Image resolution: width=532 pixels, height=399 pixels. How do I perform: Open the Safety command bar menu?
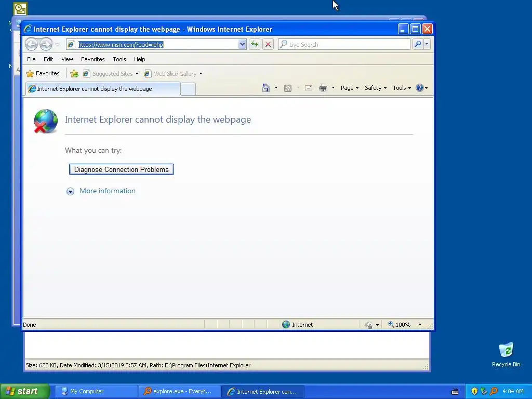tap(376, 88)
